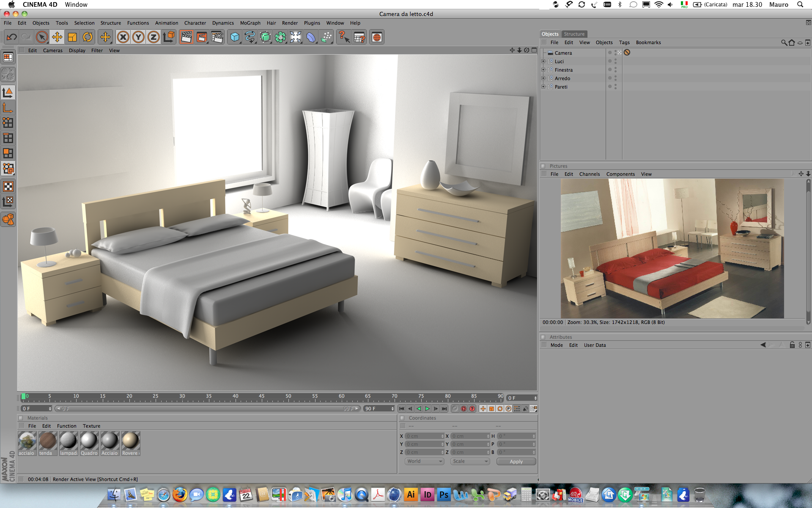This screenshot has width=812, height=508.
Task: Expand the Finestra object group
Action: coord(543,70)
